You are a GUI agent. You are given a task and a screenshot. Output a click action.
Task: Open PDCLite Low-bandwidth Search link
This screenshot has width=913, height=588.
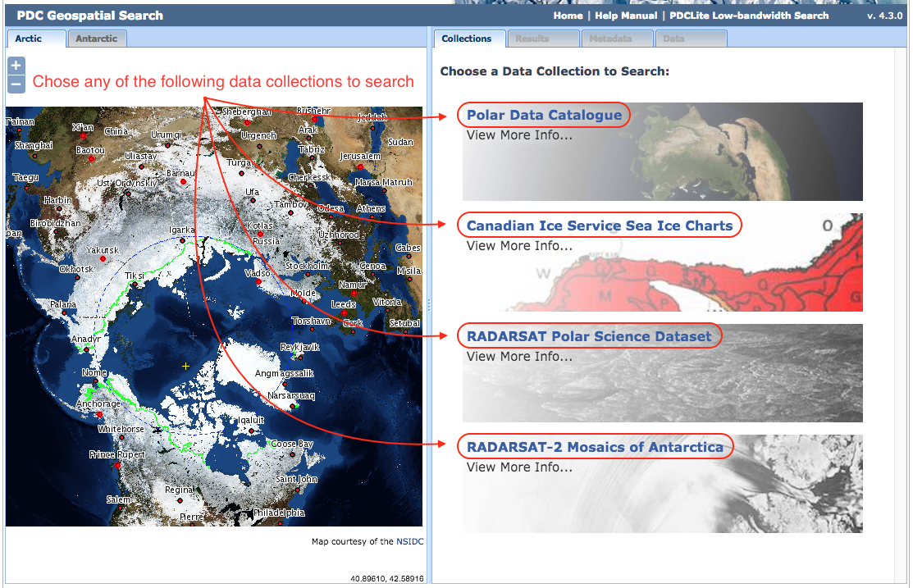[749, 16]
